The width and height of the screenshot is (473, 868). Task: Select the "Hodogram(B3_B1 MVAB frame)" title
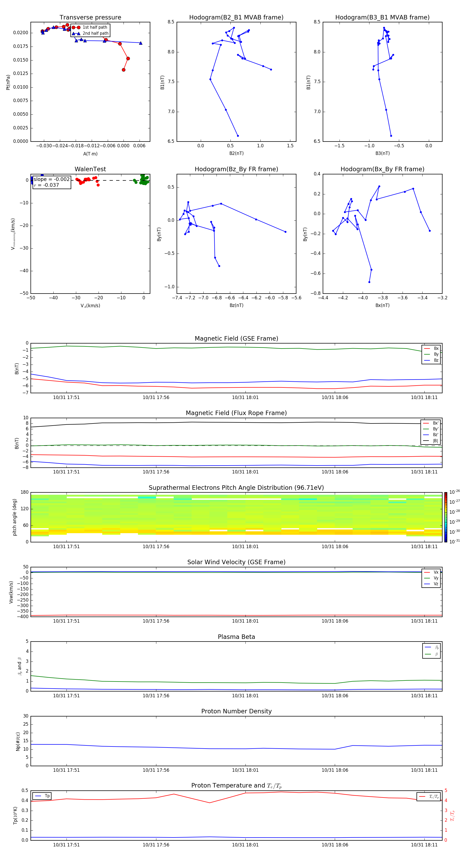point(382,18)
